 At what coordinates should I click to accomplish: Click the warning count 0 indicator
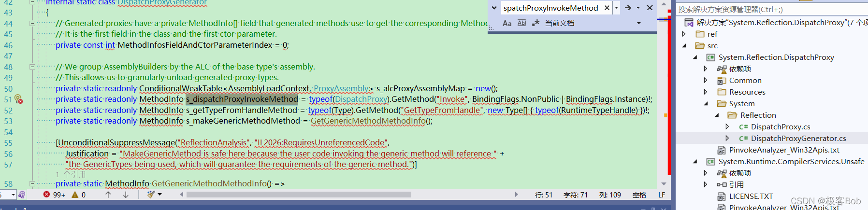(79, 195)
